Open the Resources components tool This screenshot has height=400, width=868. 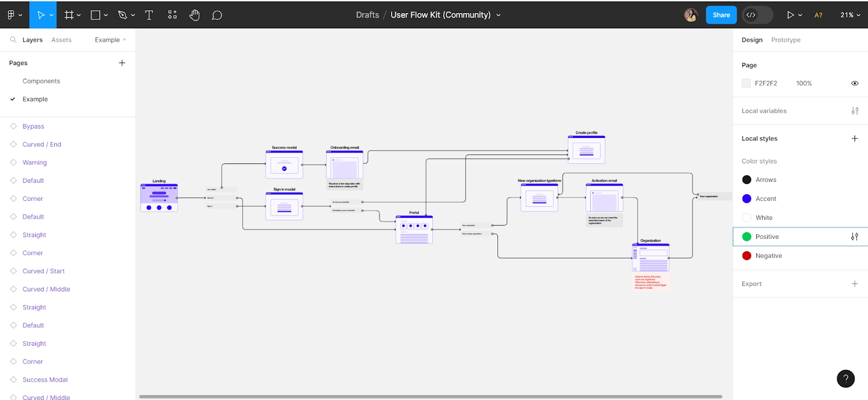[172, 15]
